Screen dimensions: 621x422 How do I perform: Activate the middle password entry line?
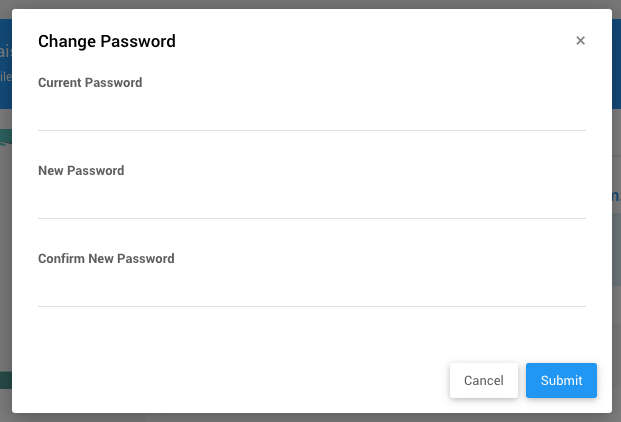(x=311, y=202)
